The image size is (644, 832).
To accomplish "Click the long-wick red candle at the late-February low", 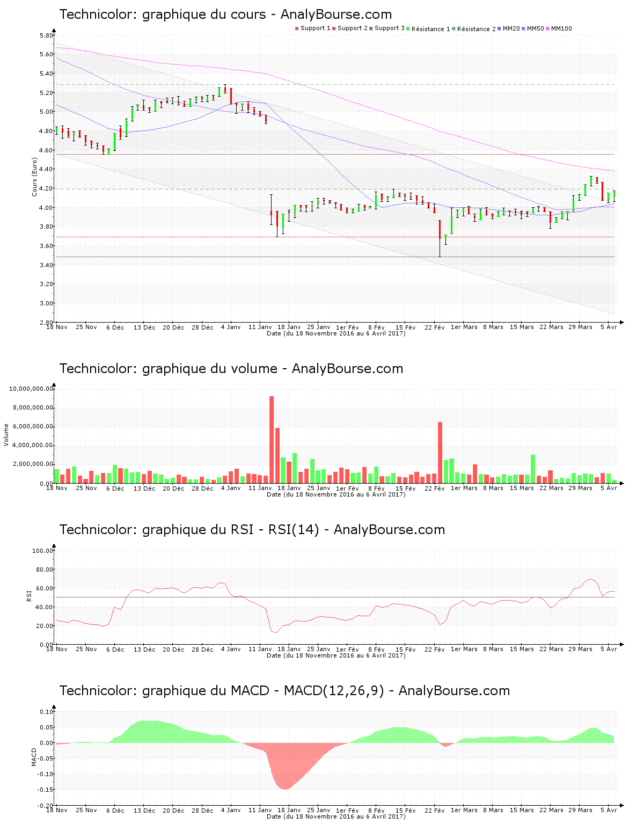I will pos(440,238).
